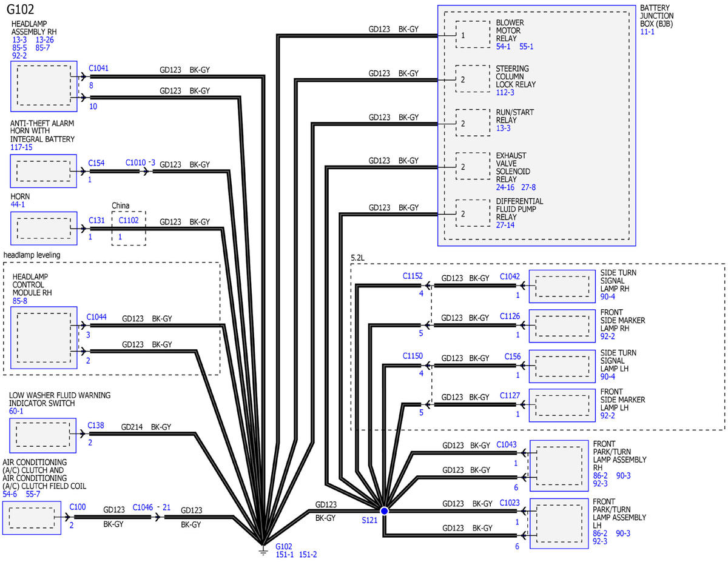Jump to page 112-3 for Steering Column Lock Relay

point(505,93)
